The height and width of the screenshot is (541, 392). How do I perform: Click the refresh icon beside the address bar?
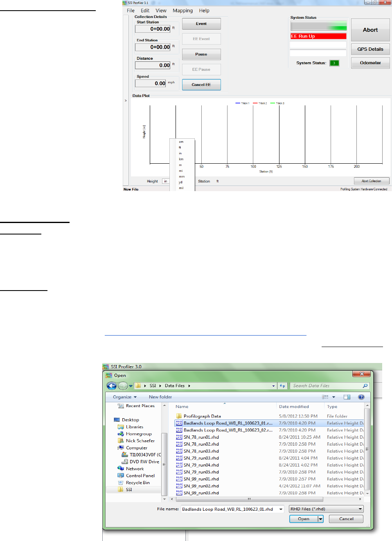pos(282,385)
